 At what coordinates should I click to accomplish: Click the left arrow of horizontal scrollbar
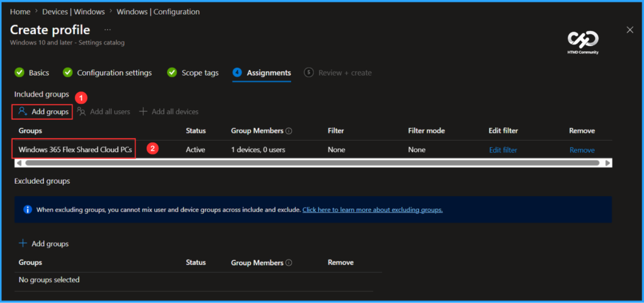18,163
